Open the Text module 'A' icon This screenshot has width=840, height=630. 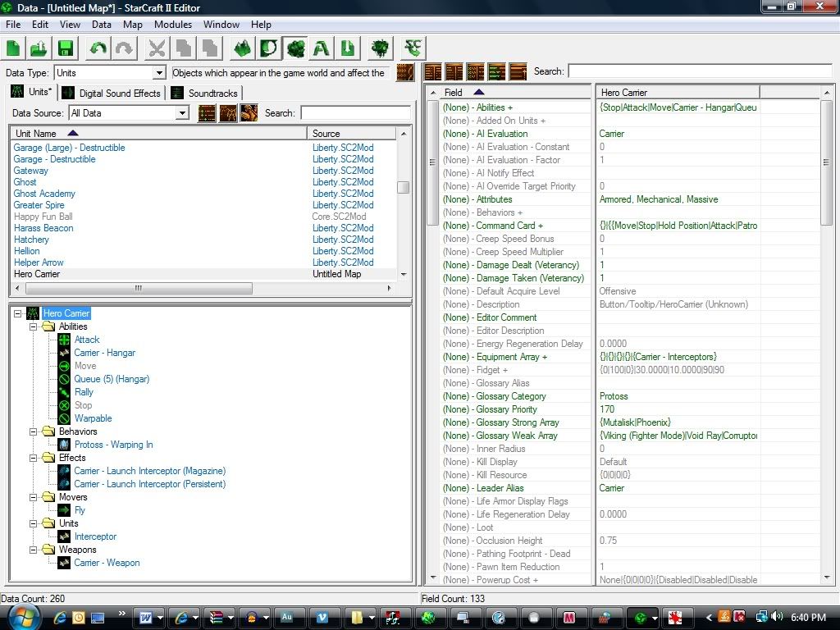click(322, 48)
